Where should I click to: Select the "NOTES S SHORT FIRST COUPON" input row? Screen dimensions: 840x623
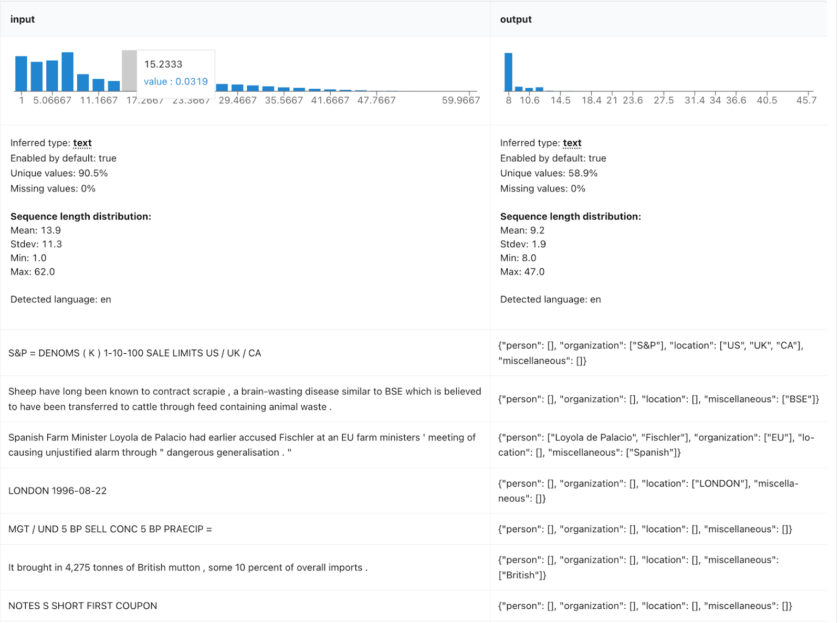(82, 606)
